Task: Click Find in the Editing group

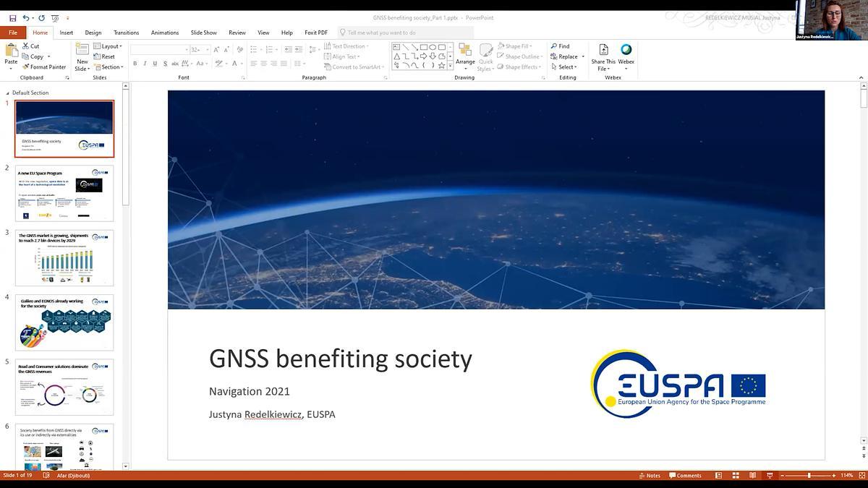Action: (560, 46)
